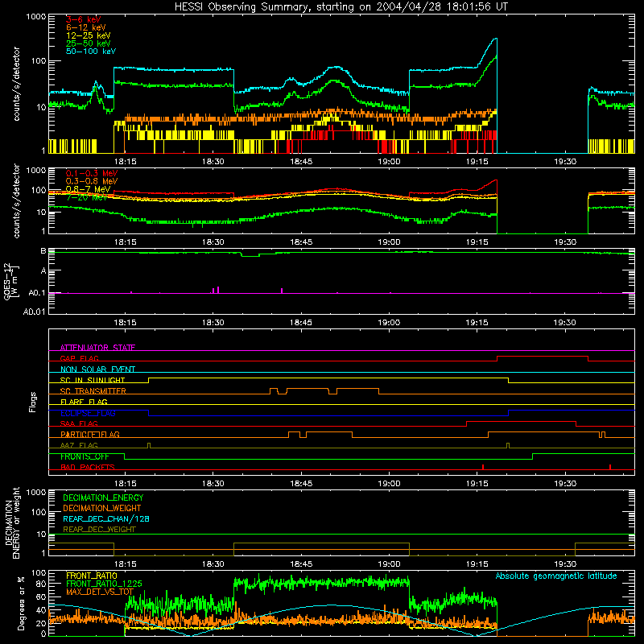Screen dimensions: 644x644
Task: Click the 19:30 tick under the Flags panel
Action: point(565,484)
